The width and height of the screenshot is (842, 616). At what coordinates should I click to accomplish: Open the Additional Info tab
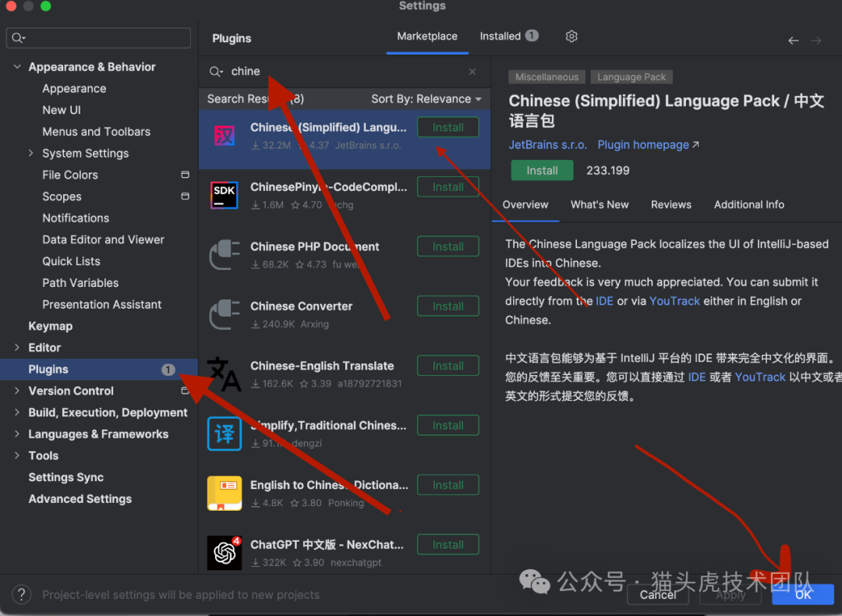coord(748,204)
